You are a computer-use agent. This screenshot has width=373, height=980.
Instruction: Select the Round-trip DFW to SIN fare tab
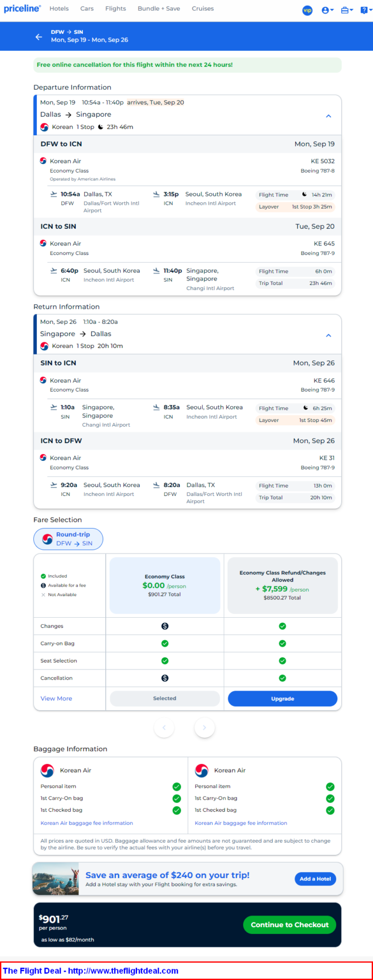(x=68, y=539)
